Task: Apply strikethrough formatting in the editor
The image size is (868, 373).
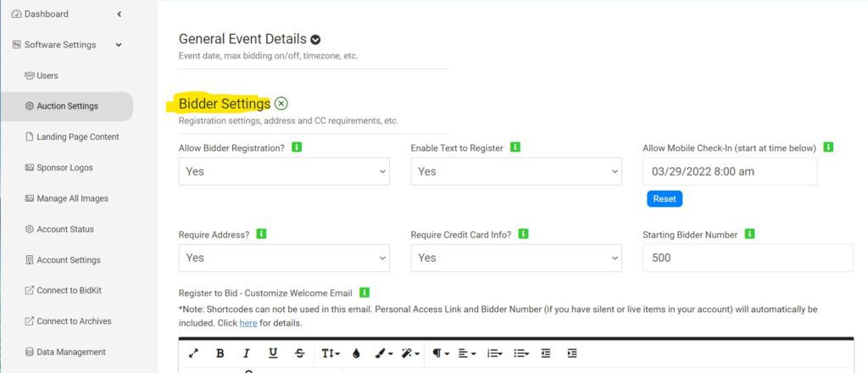Action: coord(299,354)
